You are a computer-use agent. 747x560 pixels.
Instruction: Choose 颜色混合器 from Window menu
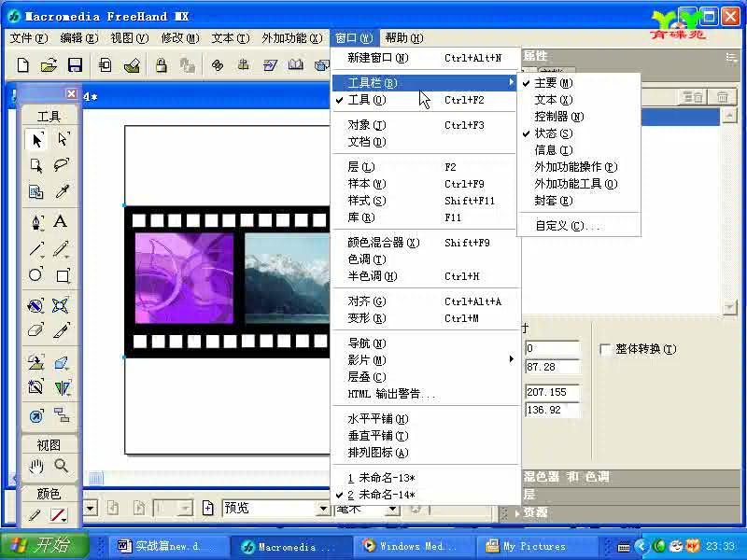[x=423, y=243]
